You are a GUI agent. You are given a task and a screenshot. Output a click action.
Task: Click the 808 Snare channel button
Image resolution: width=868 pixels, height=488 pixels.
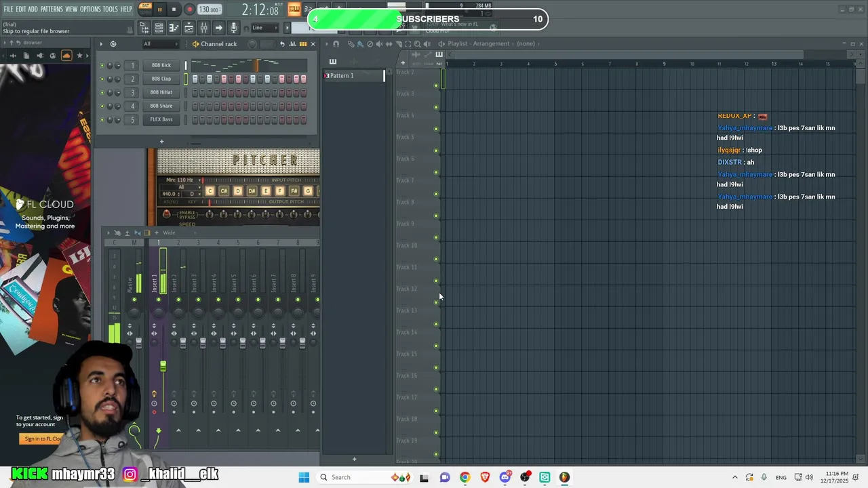tap(161, 106)
